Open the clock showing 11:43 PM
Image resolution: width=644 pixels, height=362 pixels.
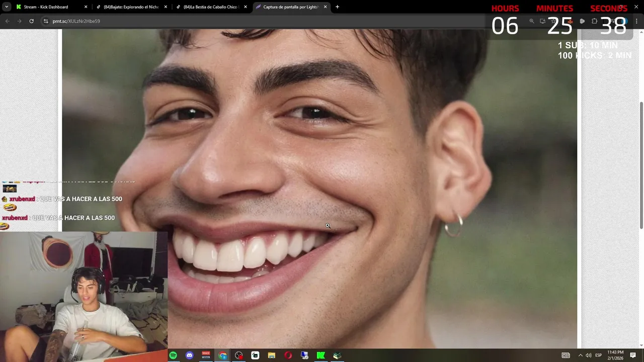tap(615, 355)
